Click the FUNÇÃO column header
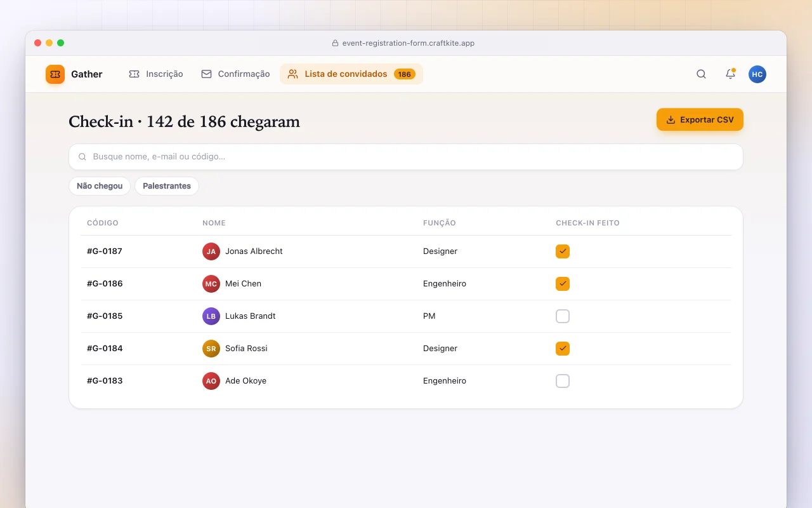 click(x=440, y=223)
